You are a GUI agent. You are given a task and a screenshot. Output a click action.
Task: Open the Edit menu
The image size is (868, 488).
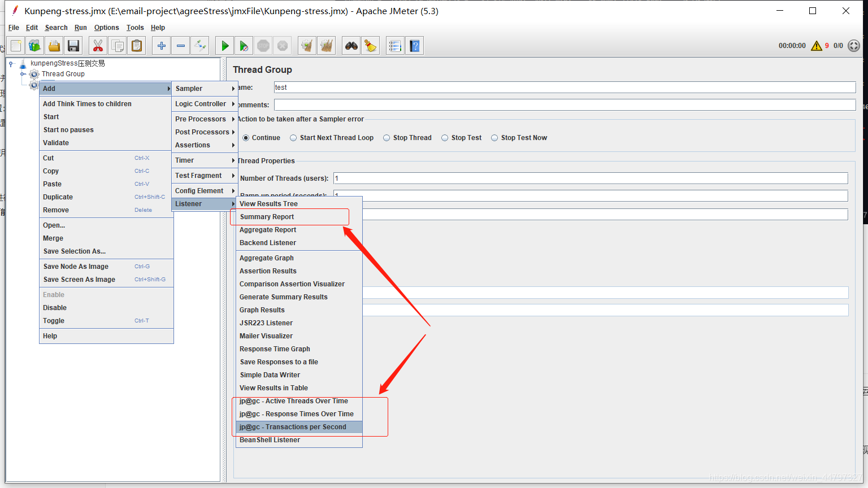(32, 28)
